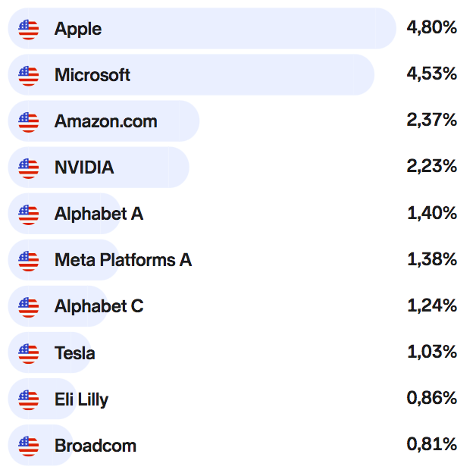The image size is (476, 476).
Task: Open the Apple holding name
Action: pos(78,29)
